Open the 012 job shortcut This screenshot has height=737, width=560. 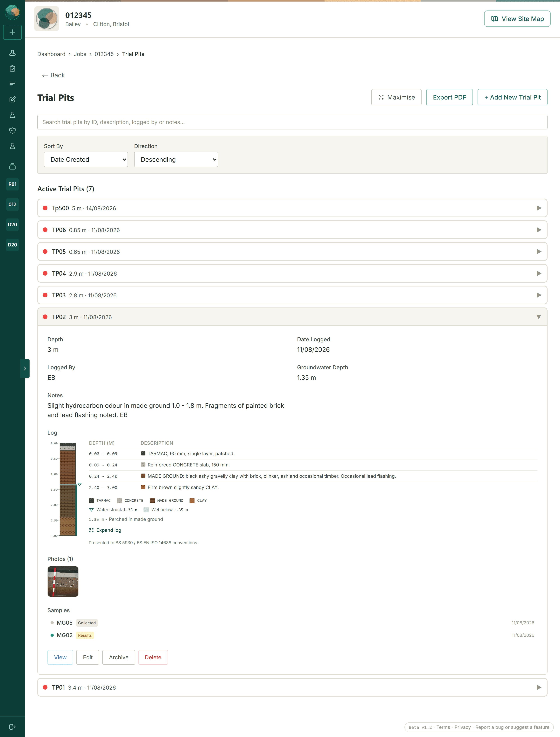click(x=12, y=204)
